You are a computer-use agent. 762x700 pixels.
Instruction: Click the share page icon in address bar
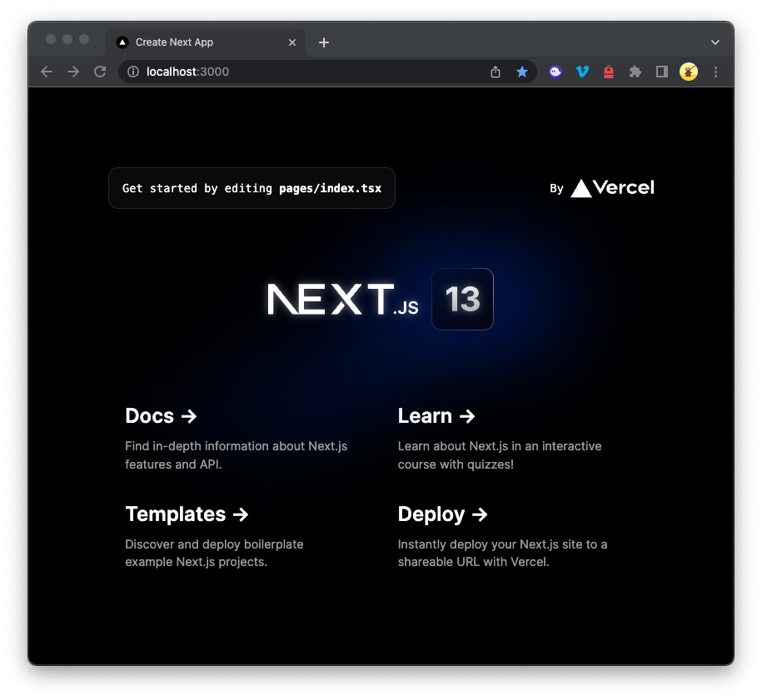tap(496, 72)
